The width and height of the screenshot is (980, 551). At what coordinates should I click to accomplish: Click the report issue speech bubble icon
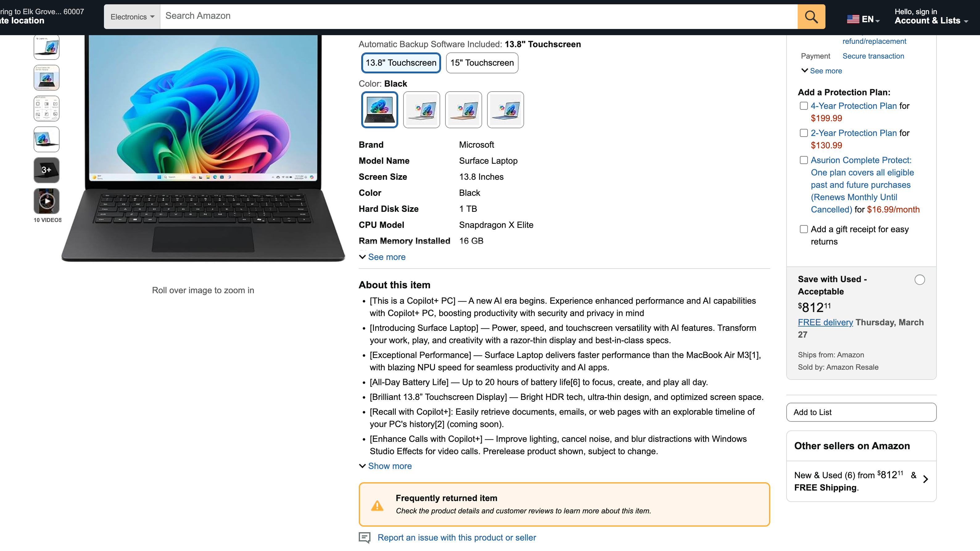coord(365,538)
